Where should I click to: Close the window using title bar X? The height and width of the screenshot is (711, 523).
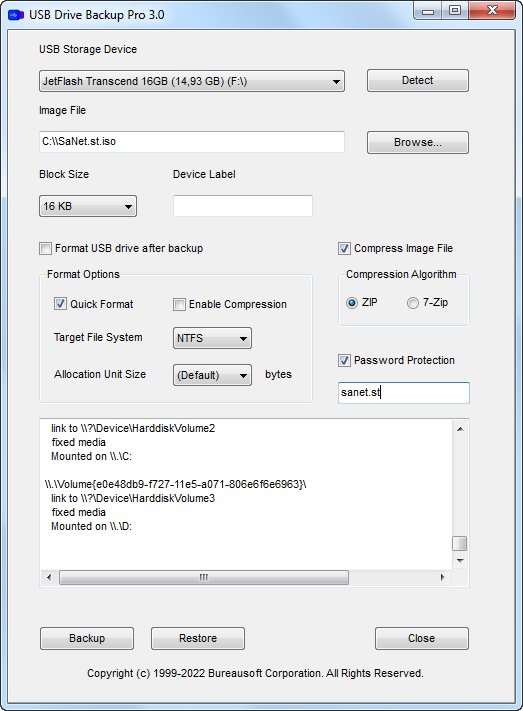pos(492,11)
